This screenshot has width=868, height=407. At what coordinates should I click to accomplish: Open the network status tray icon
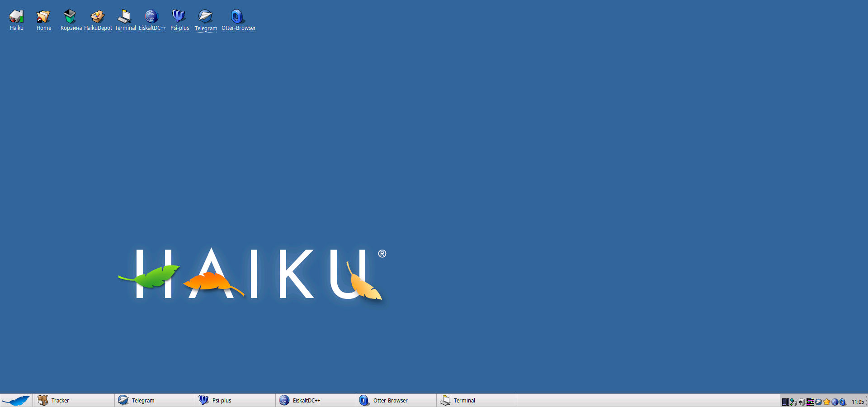[793, 402]
